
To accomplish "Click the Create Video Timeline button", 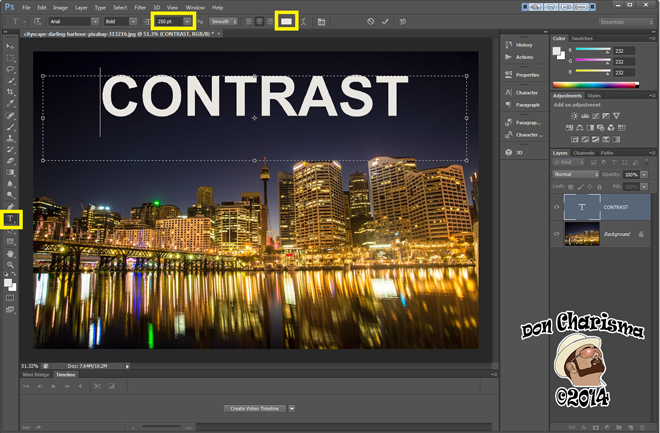I will 253,408.
